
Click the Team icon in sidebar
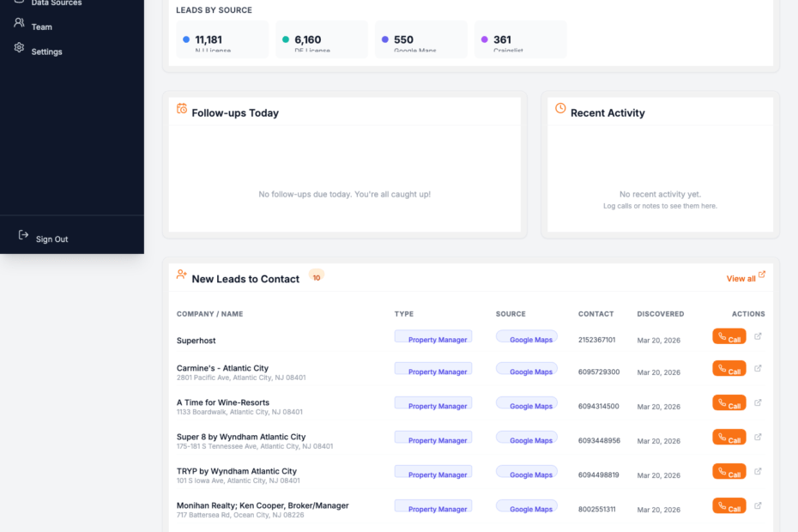pos(19,24)
